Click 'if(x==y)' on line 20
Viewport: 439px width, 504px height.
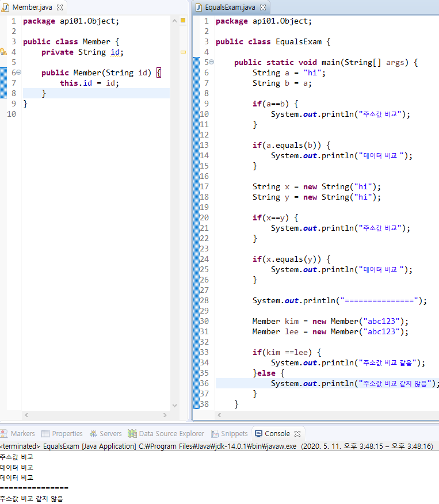pyautogui.click(x=270, y=218)
